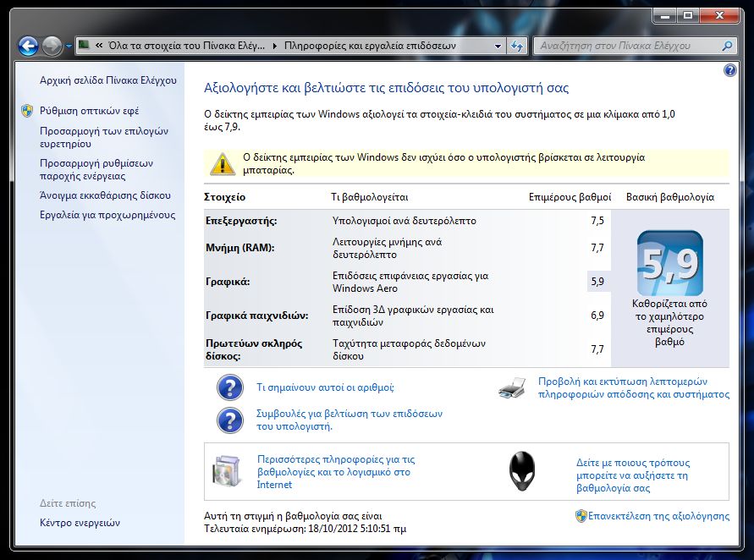This screenshot has width=754, height=560.
Task: Click question icon beside 'Τι σημαίνουν αυτοί οι αριθμοί'
Action: tap(230, 387)
